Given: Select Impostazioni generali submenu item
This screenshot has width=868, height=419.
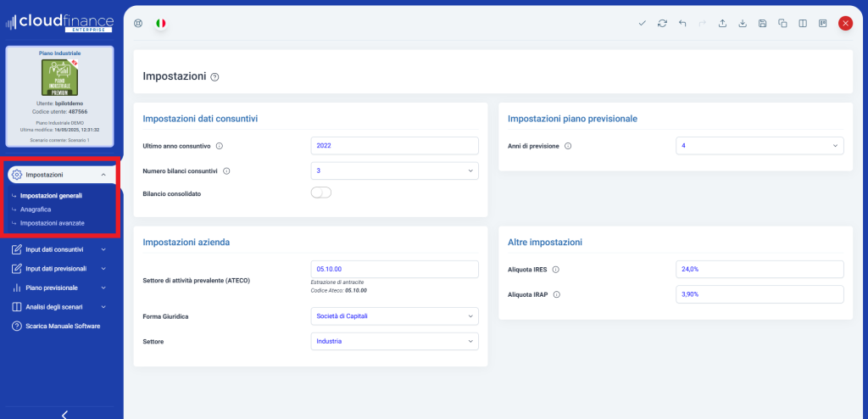Looking at the screenshot, I should 51,196.
